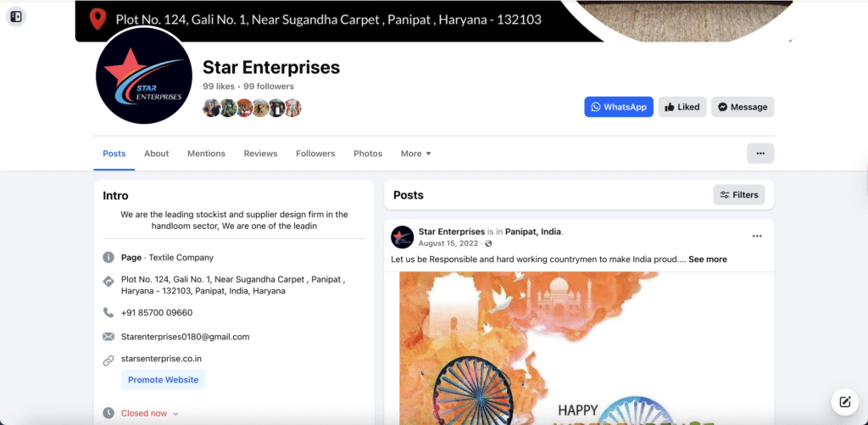Click the globe audience icon on post
This screenshot has width=868, height=425.
pos(488,243)
